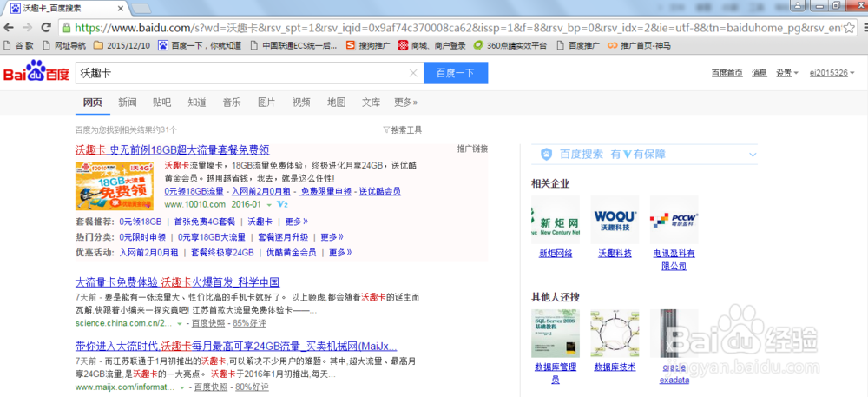This screenshot has height=397, width=868.
Task: Click the PCCW 电讯盈科 logo thumbnail
Action: 674,219
